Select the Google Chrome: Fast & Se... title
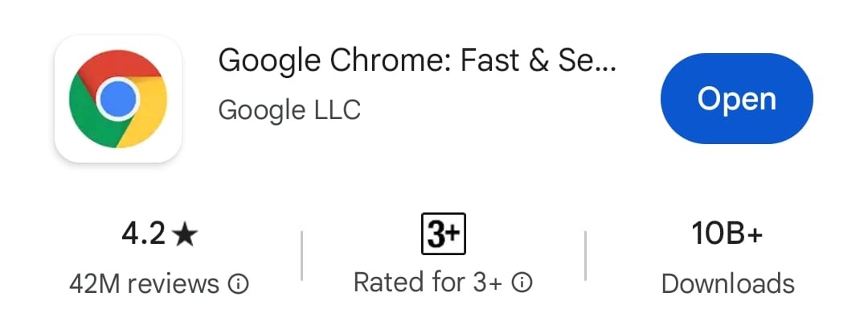 tap(417, 60)
